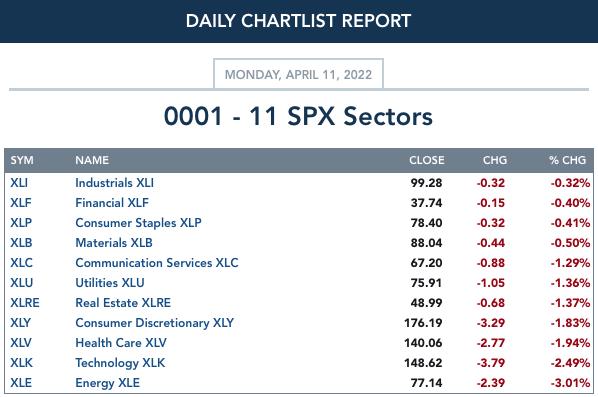Viewport: 598px width, 397px height.
Task: Select the Consumer Staples XLP link
Action: [x=138, y=223]
